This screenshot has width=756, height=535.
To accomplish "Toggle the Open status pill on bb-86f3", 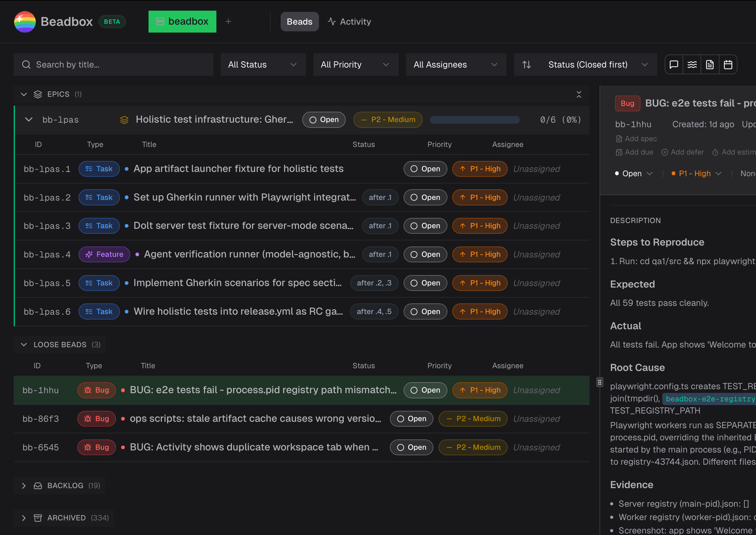I will pyautogui.click(x=411, y=419).
